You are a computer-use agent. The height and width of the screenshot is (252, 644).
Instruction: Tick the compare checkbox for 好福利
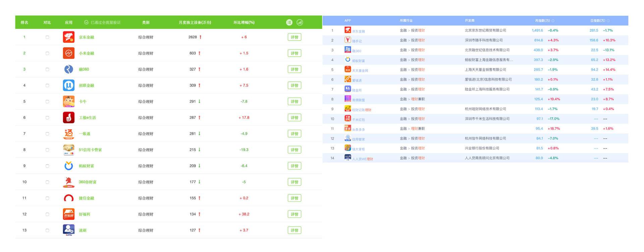click(47, 214)
